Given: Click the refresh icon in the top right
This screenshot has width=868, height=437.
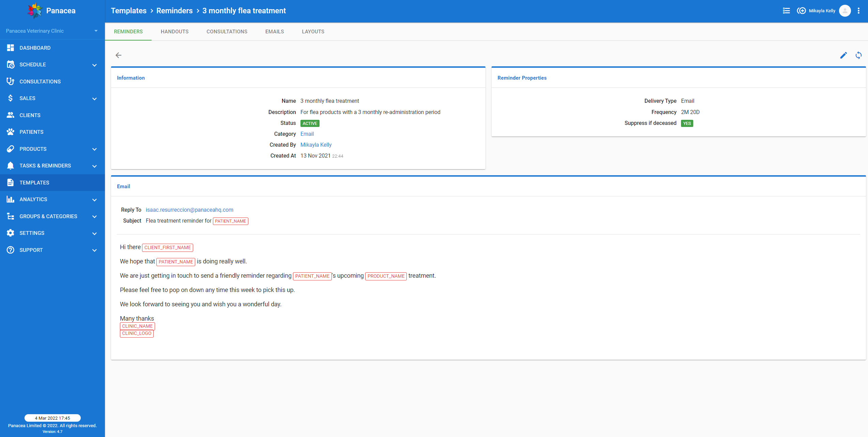Looking at the screenshot, I should point(859,55).
